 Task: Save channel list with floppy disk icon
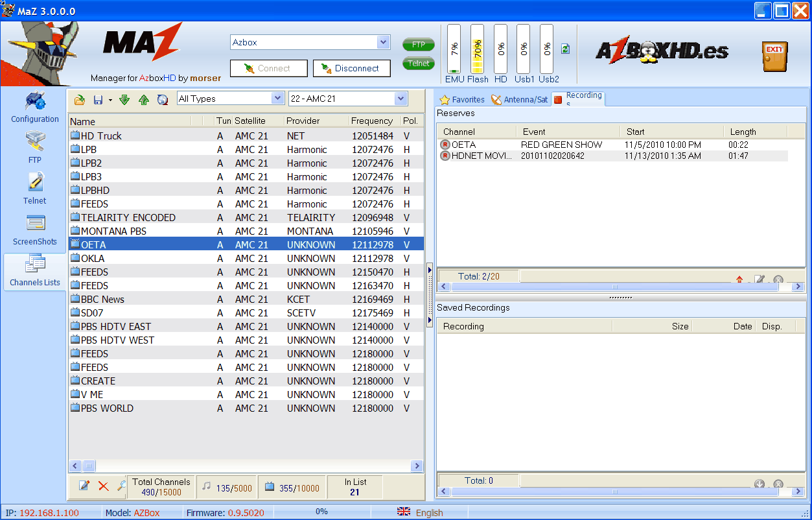click(98, 100)
